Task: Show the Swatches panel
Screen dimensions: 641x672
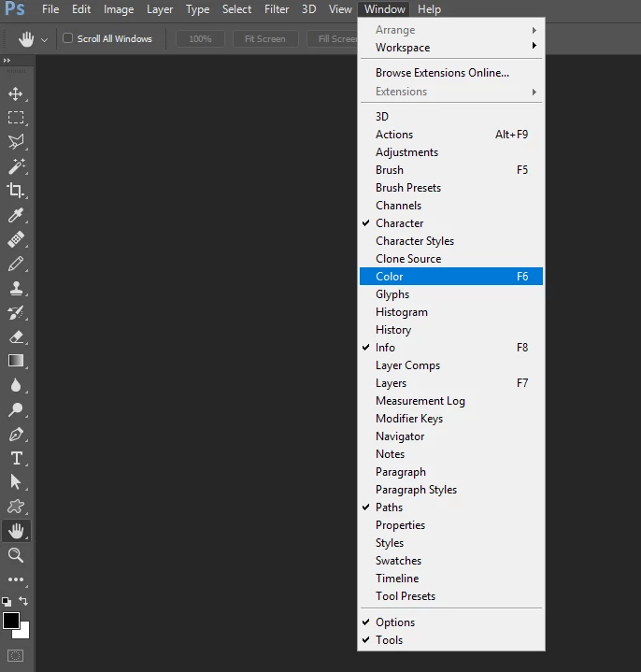Action: [x=451, y=561]
